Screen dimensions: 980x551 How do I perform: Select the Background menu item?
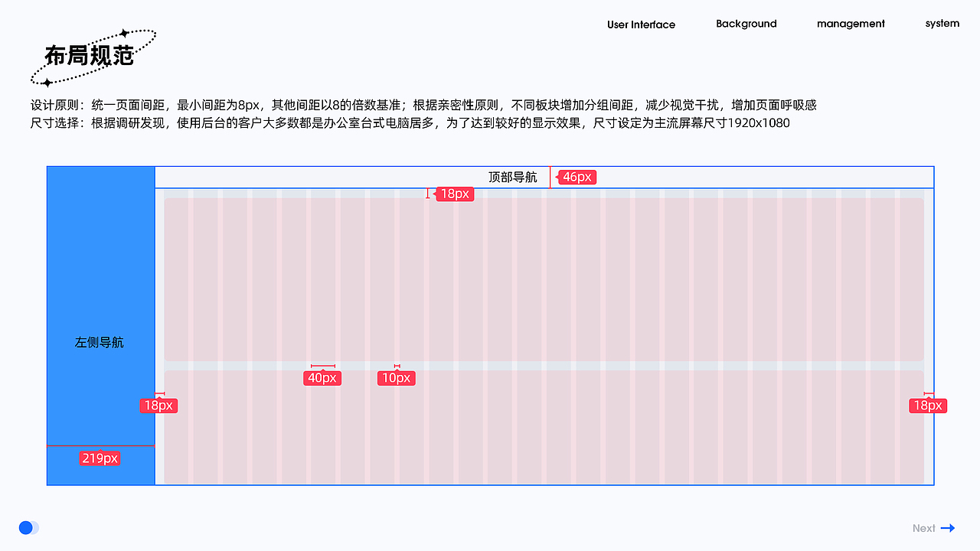(746, 24)
